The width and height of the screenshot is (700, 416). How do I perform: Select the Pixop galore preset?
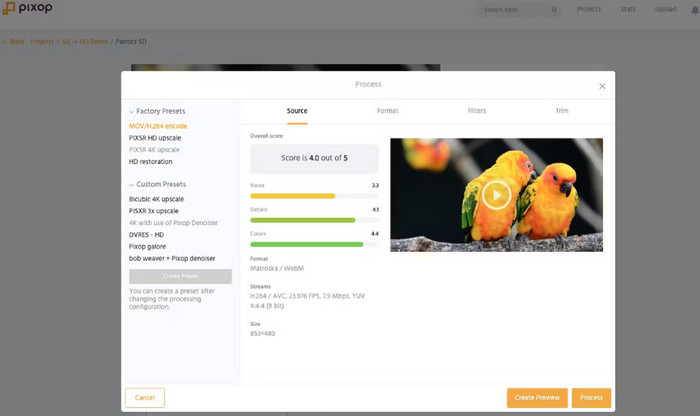click(147, 246)
